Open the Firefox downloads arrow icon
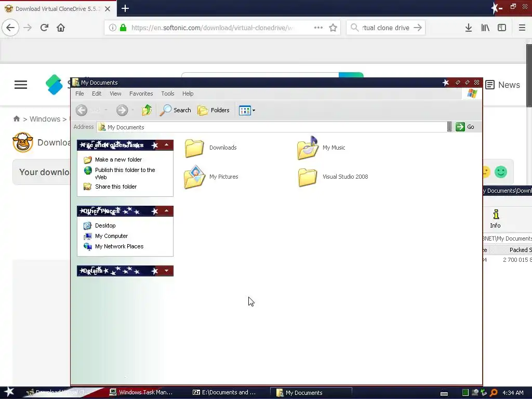 (469, 28)
